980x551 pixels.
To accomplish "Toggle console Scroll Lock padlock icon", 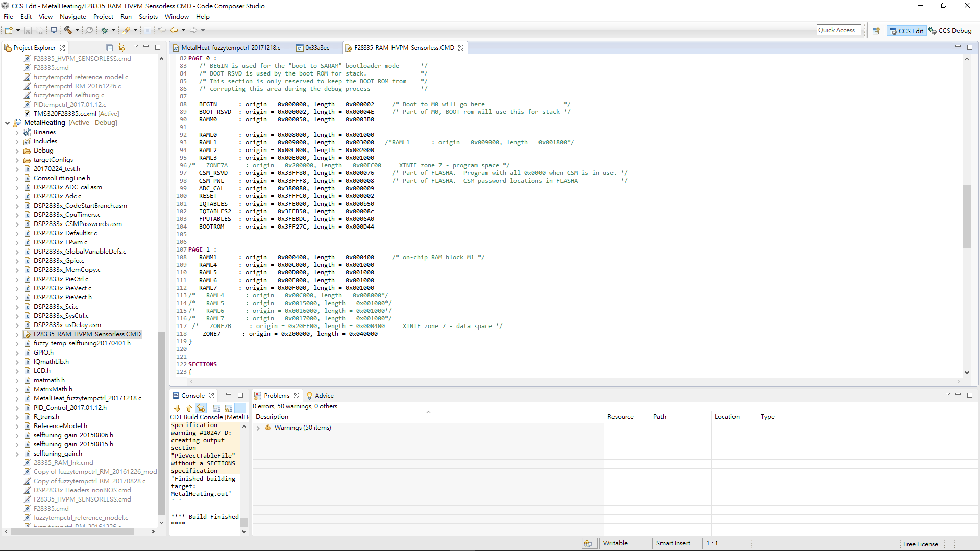I will [228, 408].
